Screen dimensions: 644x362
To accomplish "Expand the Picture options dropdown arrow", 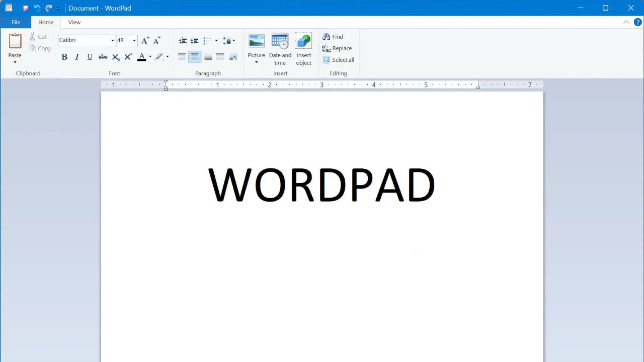I will pos(256,63).
